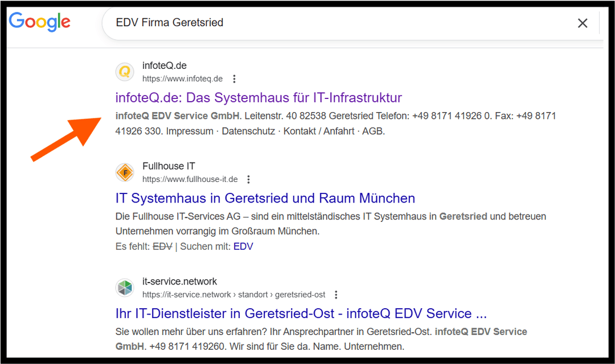Open the Fullhouse IT Systemhaus result link

pyautogui.click(x=264, y=198)
